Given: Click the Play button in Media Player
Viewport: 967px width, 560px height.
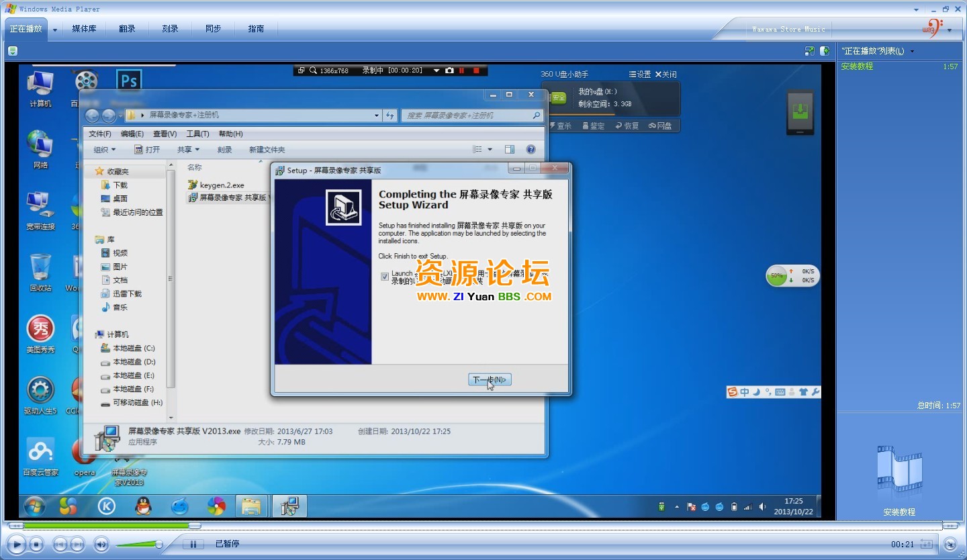Looking at the screenshot, I should [x=17, y=544].
